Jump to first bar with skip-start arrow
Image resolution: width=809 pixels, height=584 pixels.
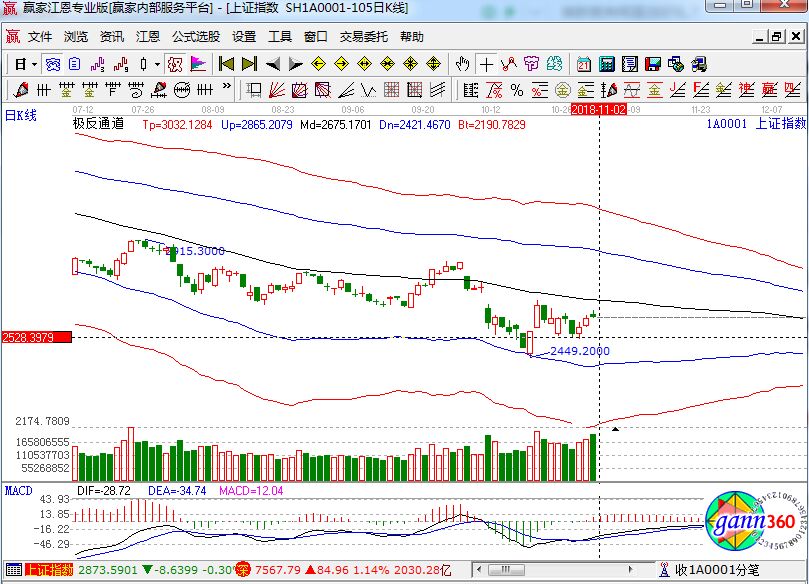[227, 64]
